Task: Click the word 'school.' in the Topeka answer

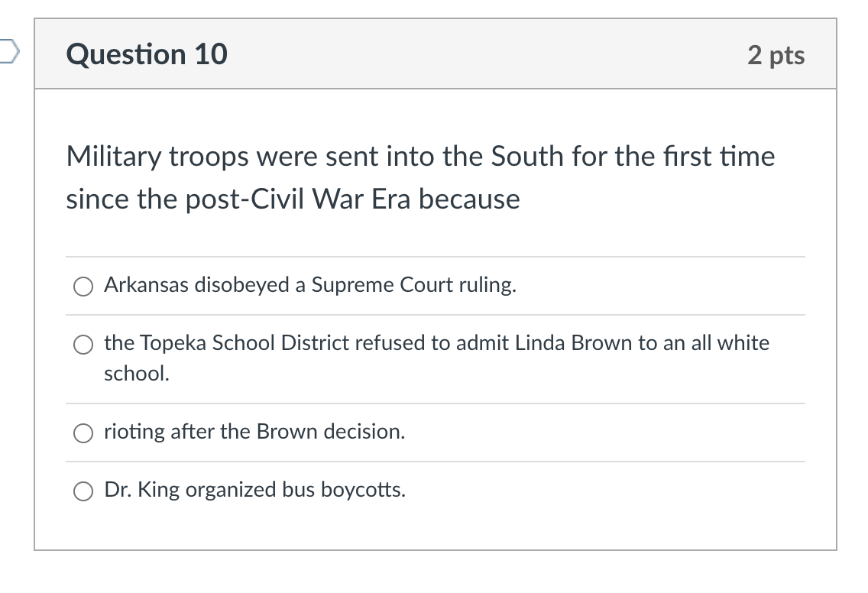Action: pyautogui.click(x=137, y=373)
